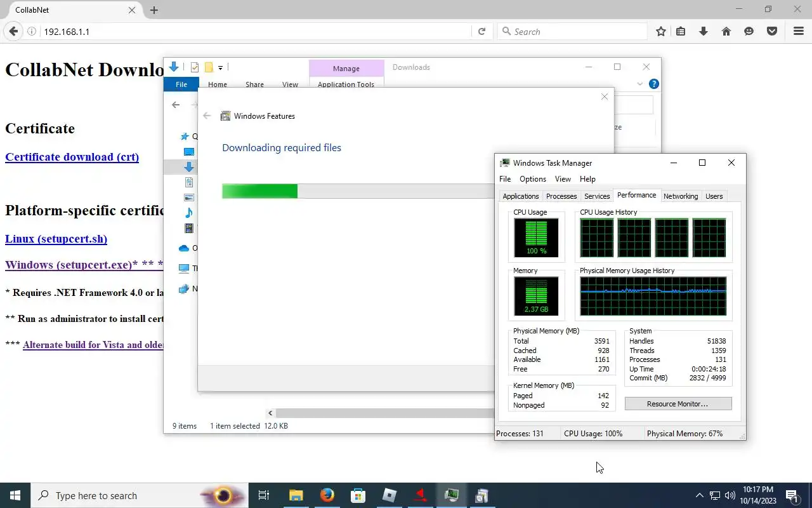Click the Resource Monitor button
Viewport: 812px width, 508px height.
[678, 404]
